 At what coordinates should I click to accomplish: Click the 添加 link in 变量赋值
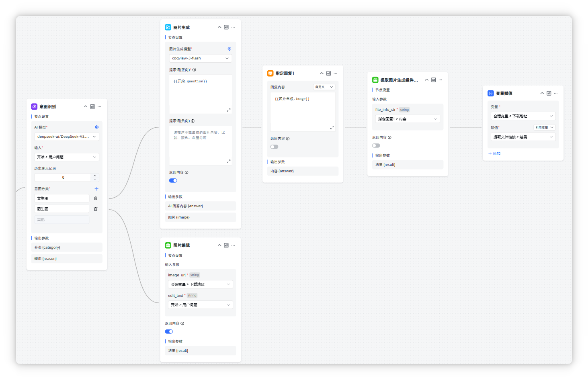point(495,153)
